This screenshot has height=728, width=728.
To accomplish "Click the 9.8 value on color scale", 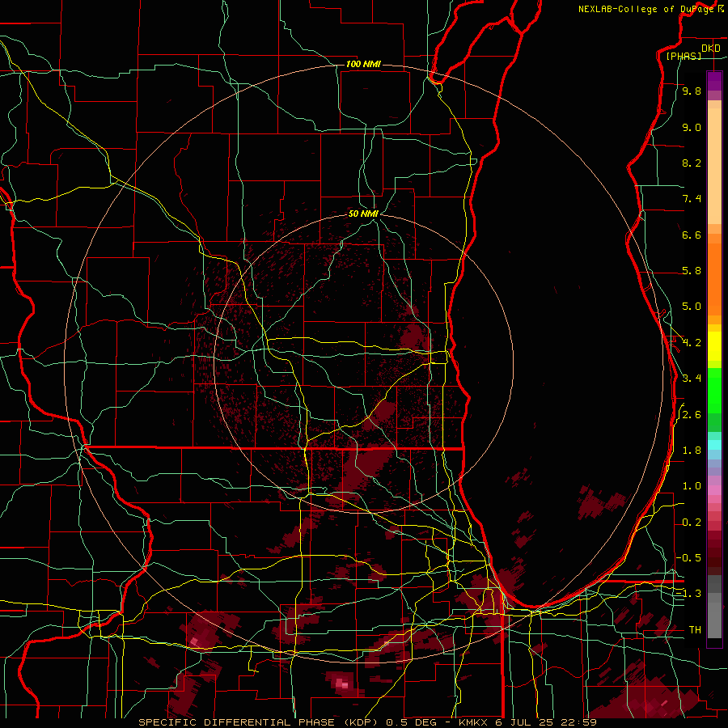I will coord(692,91).
